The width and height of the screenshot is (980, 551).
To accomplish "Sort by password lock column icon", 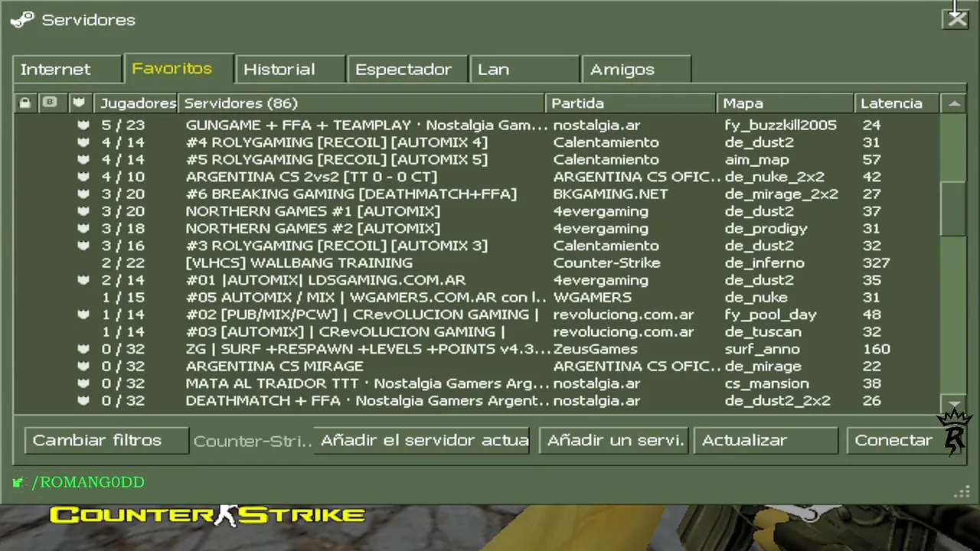I will pos(25,103).
